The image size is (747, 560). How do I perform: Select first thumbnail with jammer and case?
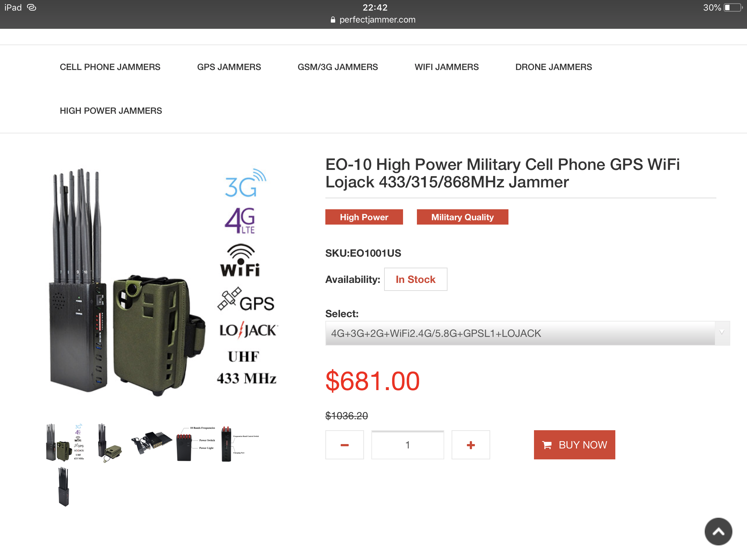pyautogui.click(x=65, y=443)
